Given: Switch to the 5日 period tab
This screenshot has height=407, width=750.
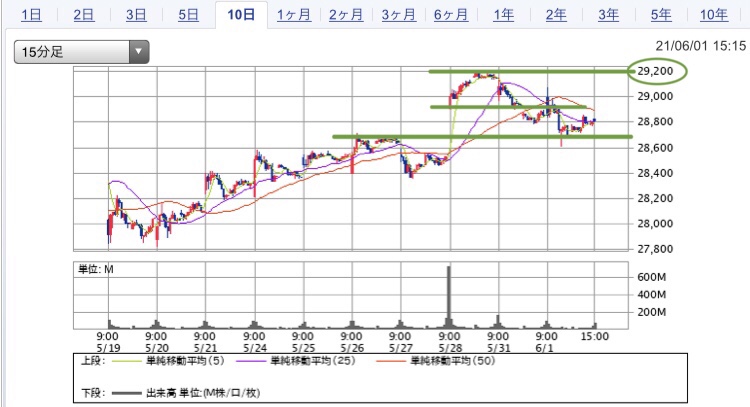Looking at the screenshot, I should point(188,15).
